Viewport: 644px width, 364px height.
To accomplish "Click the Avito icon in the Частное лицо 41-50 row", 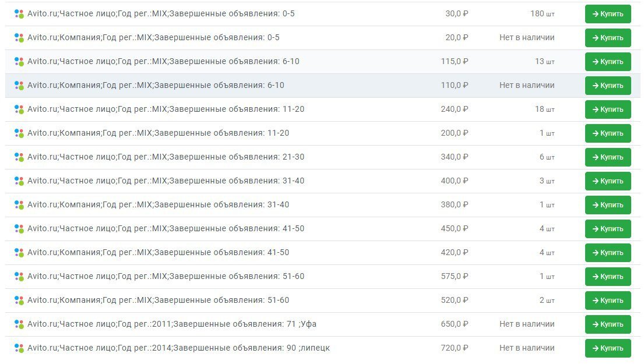I will pyautogui.click(x=19, y=228).
